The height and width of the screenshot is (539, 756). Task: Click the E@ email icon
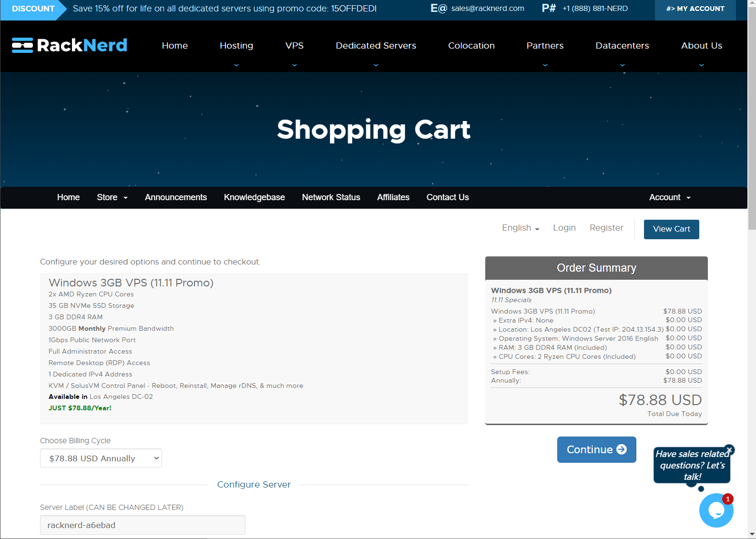point(439,9)
